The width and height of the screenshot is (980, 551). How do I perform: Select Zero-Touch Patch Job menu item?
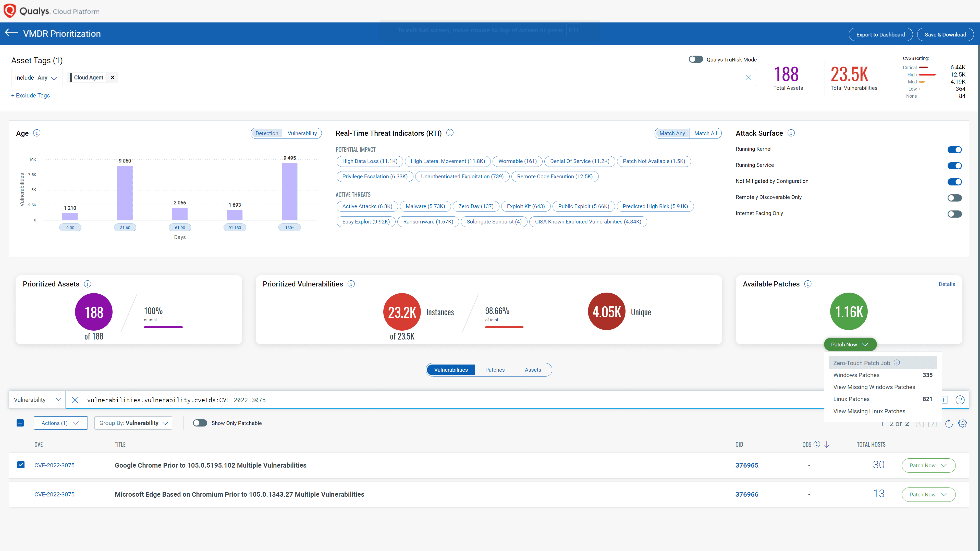click(883, 363)
